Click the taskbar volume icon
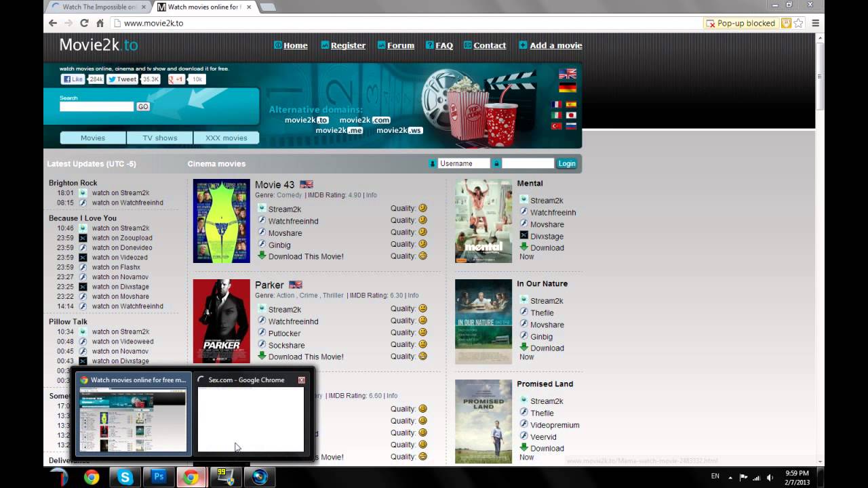Viewport: 868px width, 488px height. coord(771,477)
